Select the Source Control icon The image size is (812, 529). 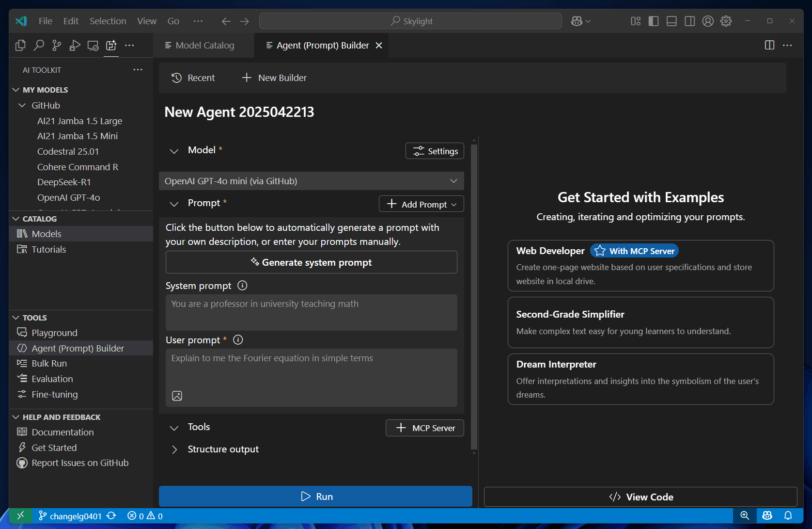click(x=56, y=45)
